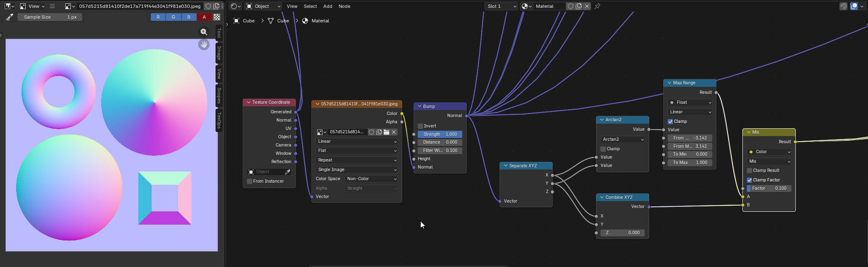Click the Sample Size field
The width and height of the screenshot is (868, 267).
coord(50,17)
